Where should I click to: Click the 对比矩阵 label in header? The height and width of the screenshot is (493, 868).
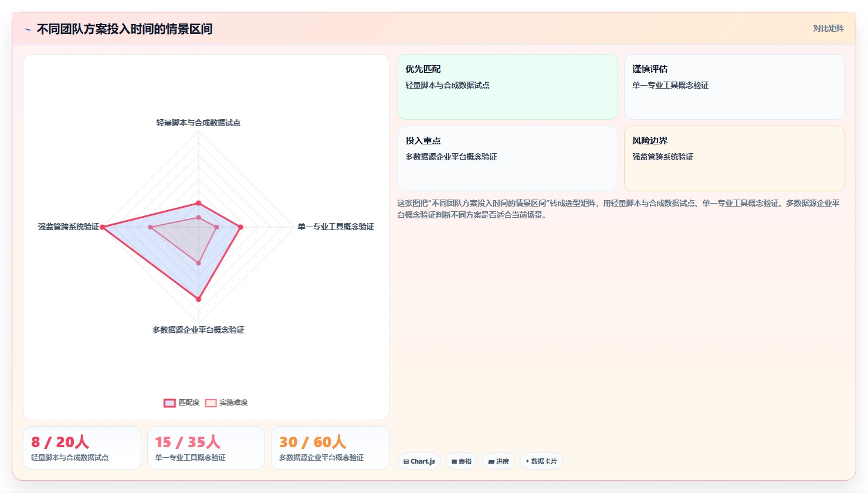tap(828, 28)
